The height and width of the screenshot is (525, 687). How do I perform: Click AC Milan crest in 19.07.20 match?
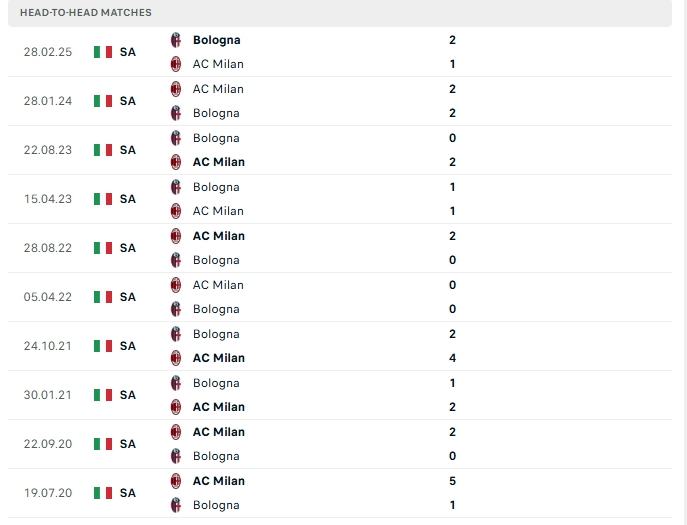click(176, 481)
